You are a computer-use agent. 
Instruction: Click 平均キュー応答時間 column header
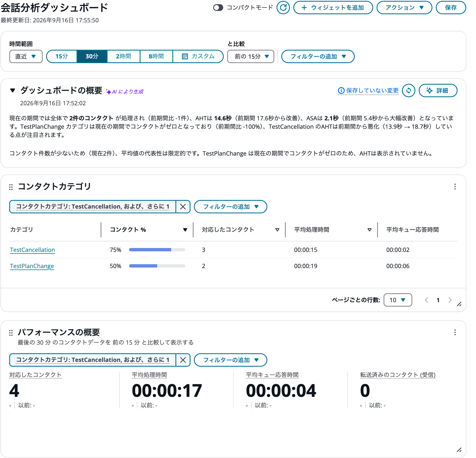[412, 230]
